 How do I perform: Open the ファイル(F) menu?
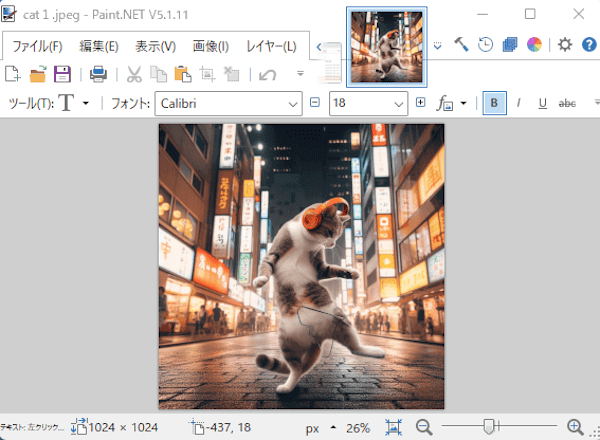pos(37,46)
